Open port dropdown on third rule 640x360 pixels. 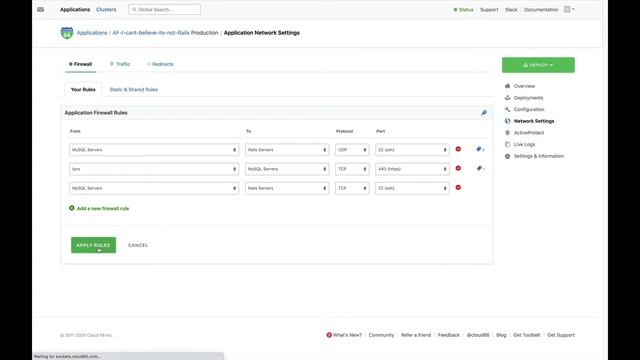coord(412,188)
